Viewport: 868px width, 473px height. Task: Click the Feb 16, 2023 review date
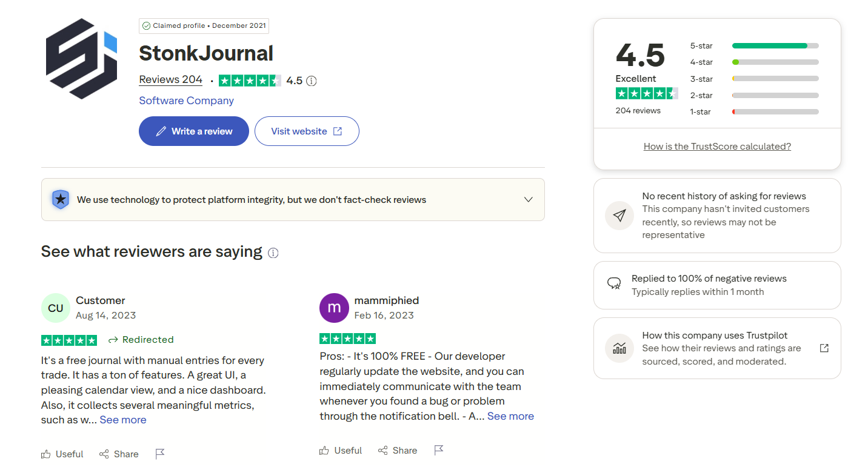tap(384, 316)
